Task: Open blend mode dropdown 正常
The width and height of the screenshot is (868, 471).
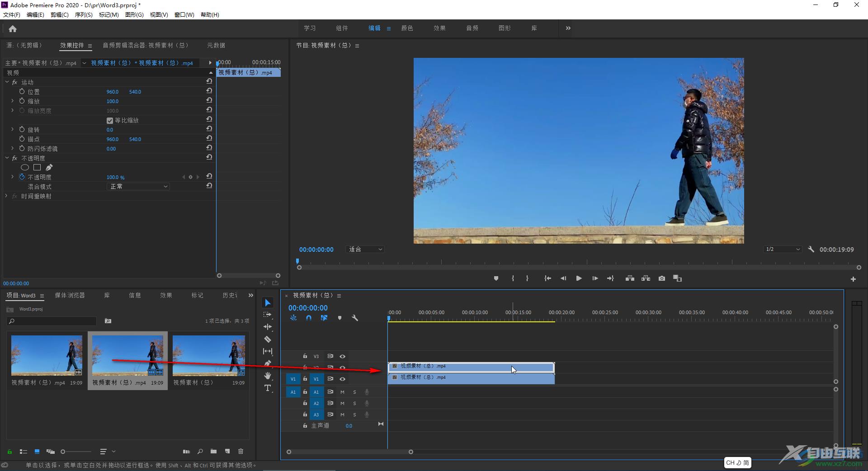Action: (138, 187)
